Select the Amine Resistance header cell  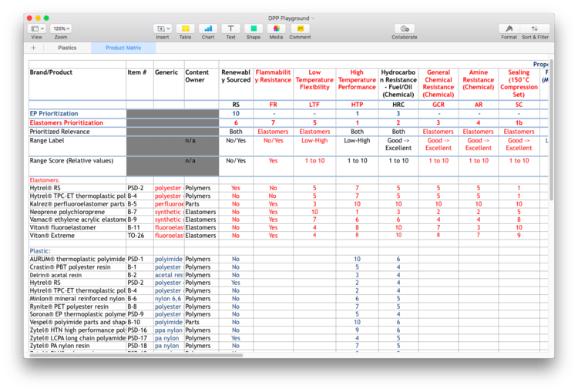pos(478,84)
